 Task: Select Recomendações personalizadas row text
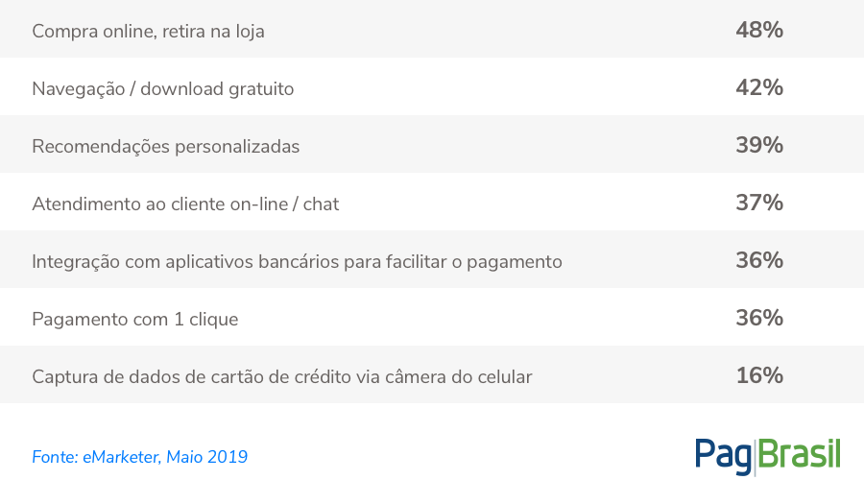pyautogui.click(x=166, y=147)
